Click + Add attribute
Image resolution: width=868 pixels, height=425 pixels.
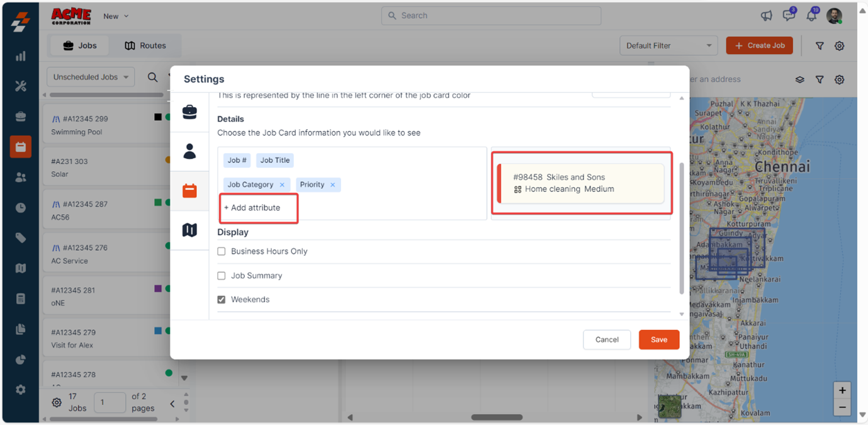coord(252,208)
